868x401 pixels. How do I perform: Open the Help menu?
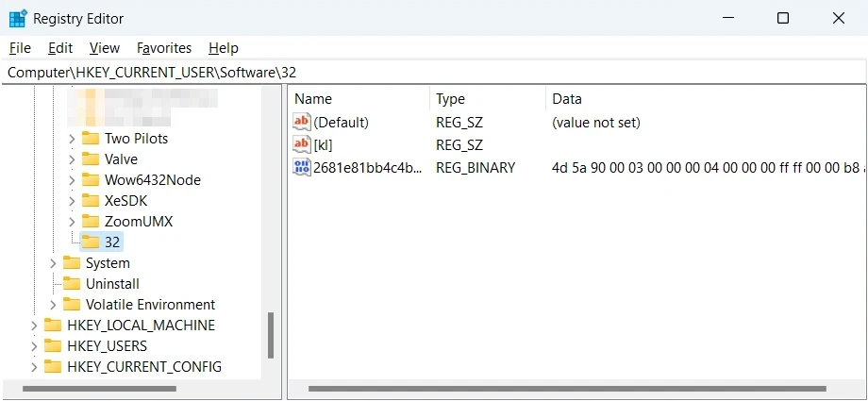[224, 48]
